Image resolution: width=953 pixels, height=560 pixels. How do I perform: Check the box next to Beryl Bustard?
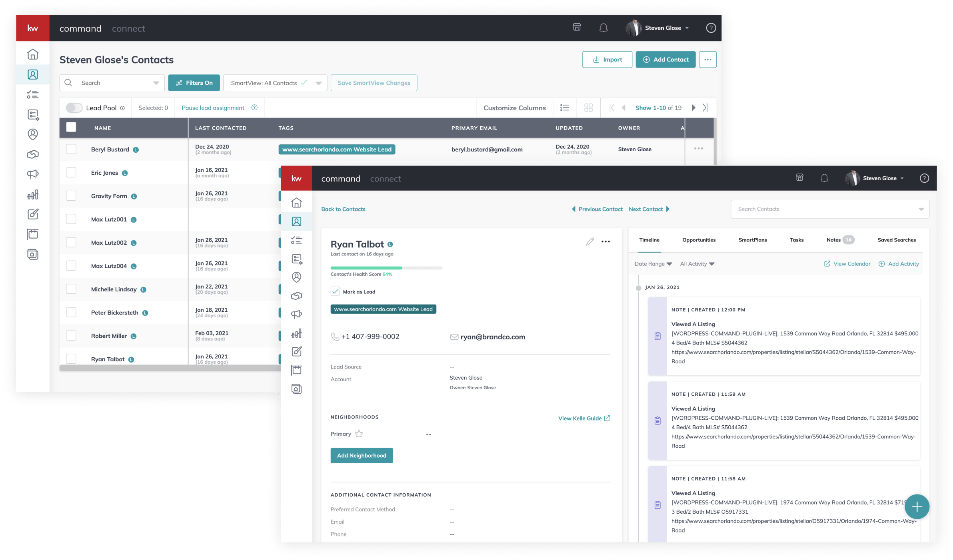(x=71, y=149)
